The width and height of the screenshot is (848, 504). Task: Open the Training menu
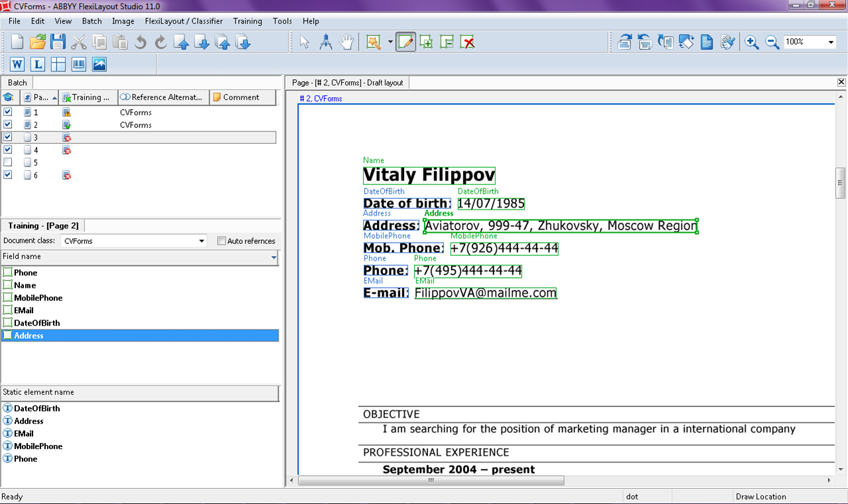tap(247, 21)
